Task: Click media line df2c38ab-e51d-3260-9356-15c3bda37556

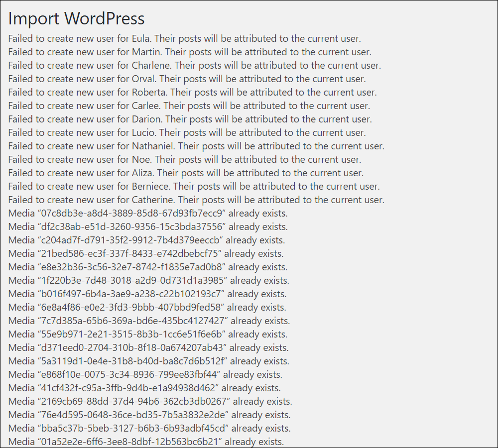Action: pyautogui.click(x=148, y=226)
